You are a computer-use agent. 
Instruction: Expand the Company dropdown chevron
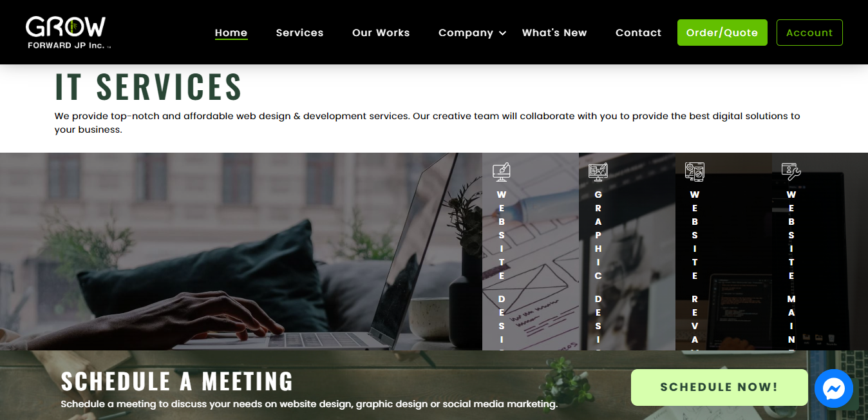pyautogui.click(x=502, y=33)
